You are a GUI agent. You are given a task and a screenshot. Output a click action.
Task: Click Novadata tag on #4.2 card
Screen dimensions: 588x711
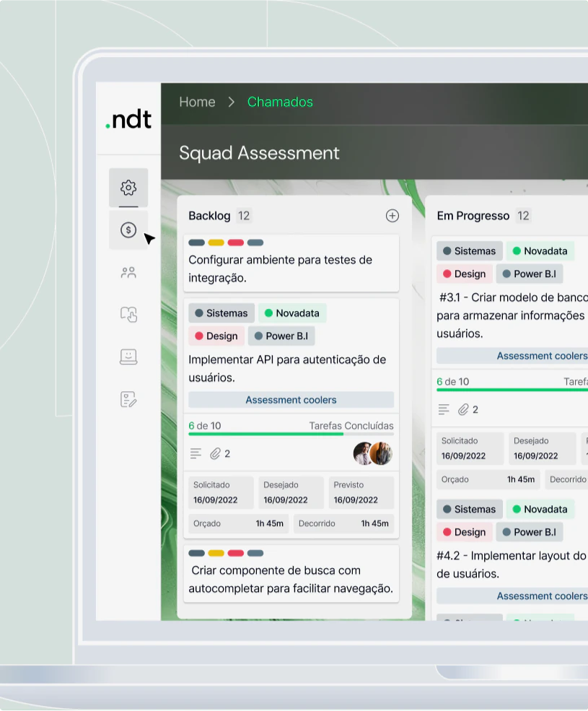click(540, 509)
